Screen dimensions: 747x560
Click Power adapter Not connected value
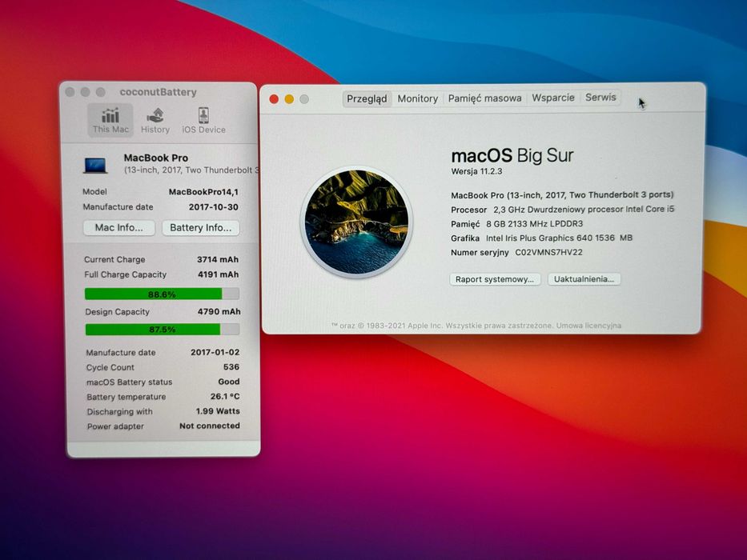point(210,426)
